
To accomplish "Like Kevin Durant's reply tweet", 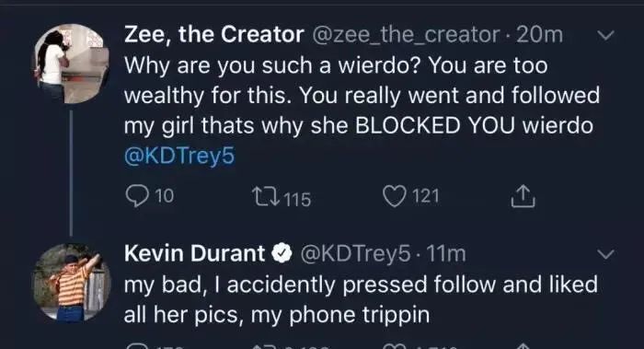I will pos(394,346).
